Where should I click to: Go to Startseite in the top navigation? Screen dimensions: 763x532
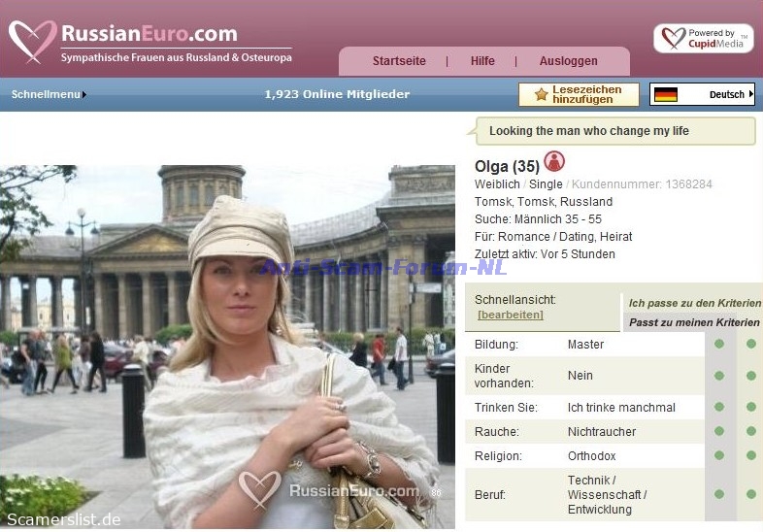[399, 61]
